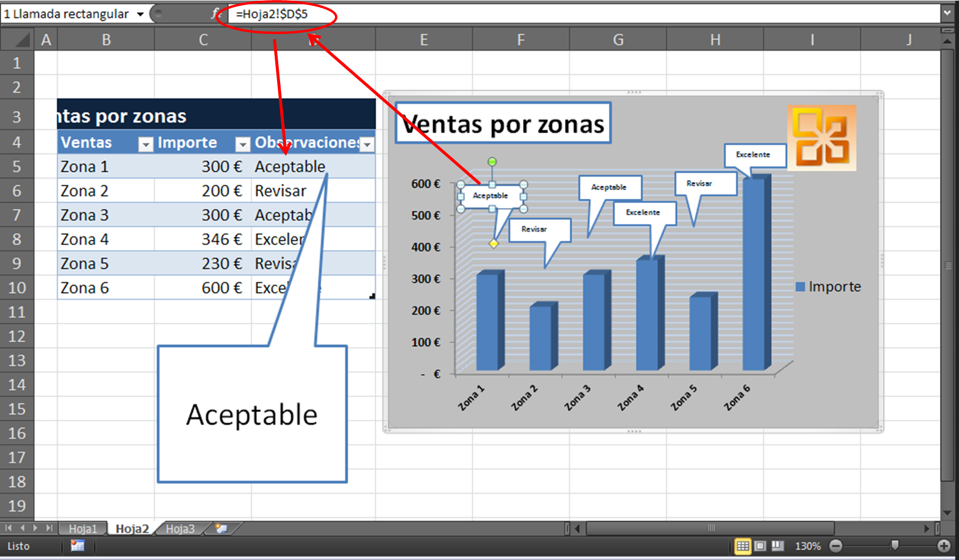
Task: Click the zoom out minus button
Action: [836, 546]
